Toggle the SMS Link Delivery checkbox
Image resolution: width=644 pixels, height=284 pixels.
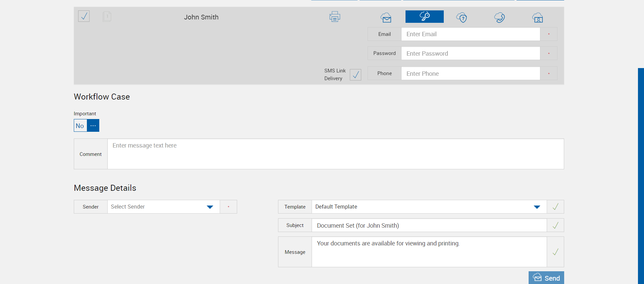click(356, 75)
